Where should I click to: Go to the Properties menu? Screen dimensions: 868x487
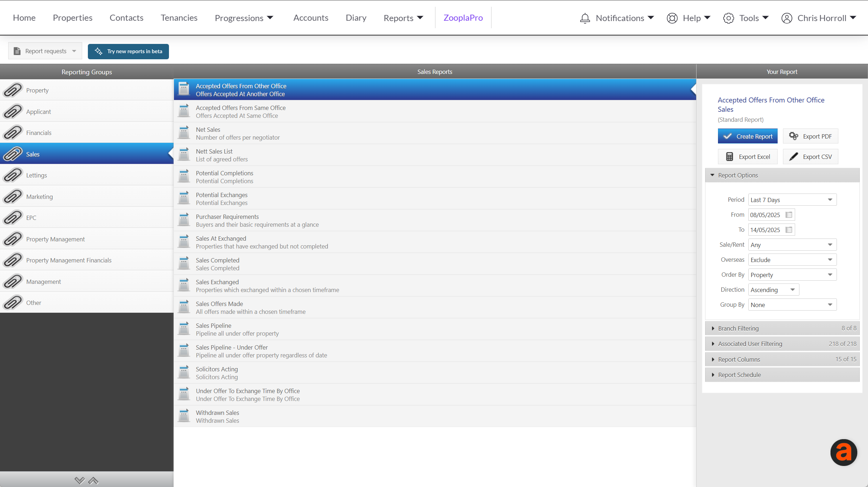[x=73, y=18]
